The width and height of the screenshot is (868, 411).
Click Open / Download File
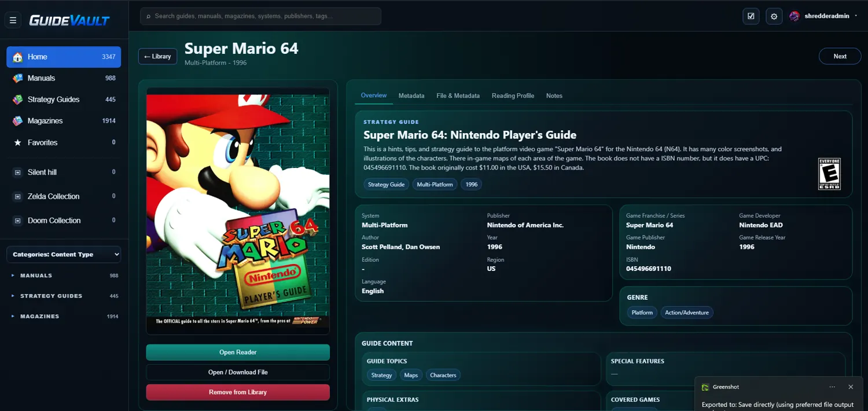click(238, 372)
